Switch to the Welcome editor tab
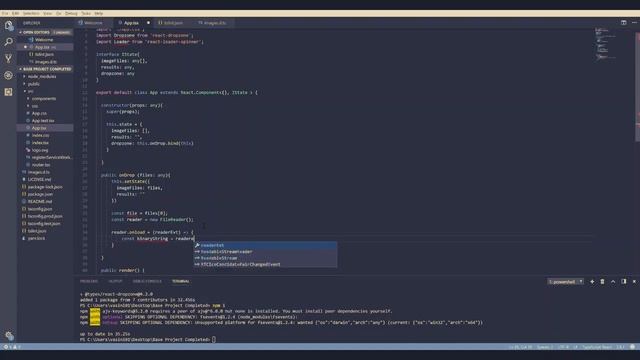The image size is (640, 360). (x=93, y=23)
